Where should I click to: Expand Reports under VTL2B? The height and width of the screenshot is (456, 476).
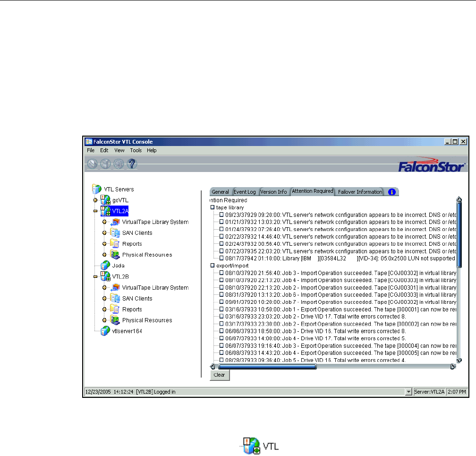(x=104, y=309)
